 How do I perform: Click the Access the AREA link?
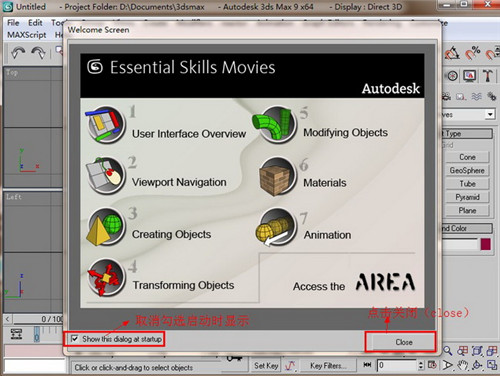click(x=354, y=283)
